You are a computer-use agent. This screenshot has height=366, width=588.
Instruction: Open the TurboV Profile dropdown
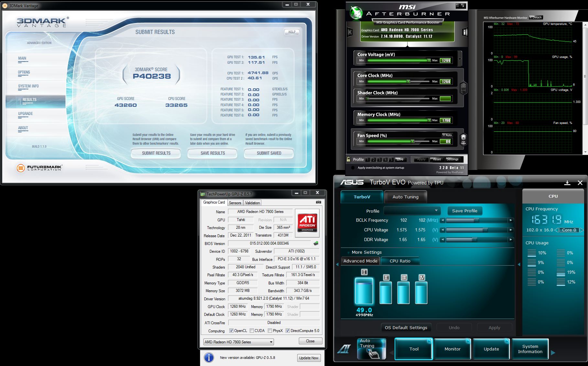(x=412, y=211)
